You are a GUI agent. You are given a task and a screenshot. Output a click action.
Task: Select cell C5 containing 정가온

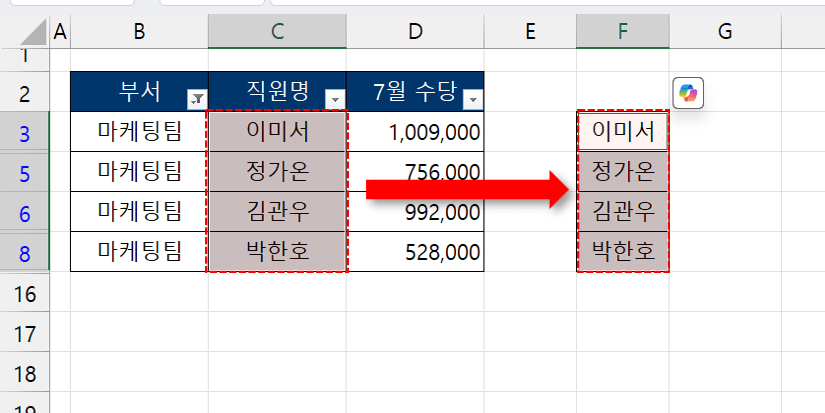coord(277,172)
